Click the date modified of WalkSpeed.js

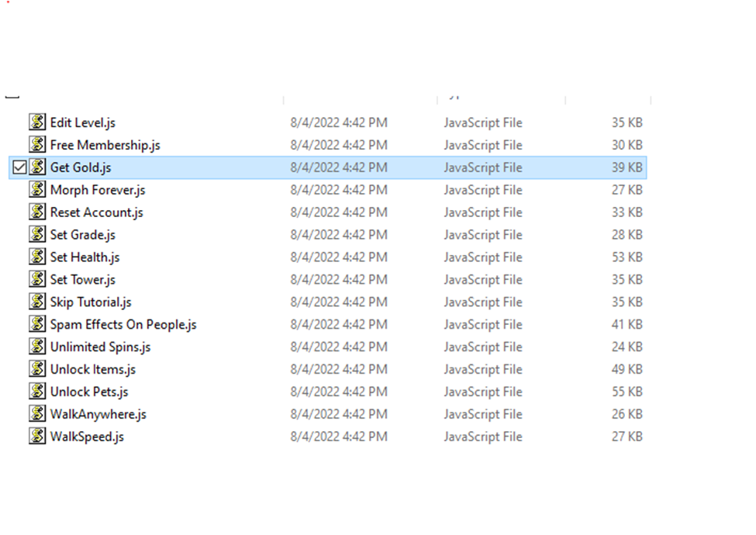point(339,437)
